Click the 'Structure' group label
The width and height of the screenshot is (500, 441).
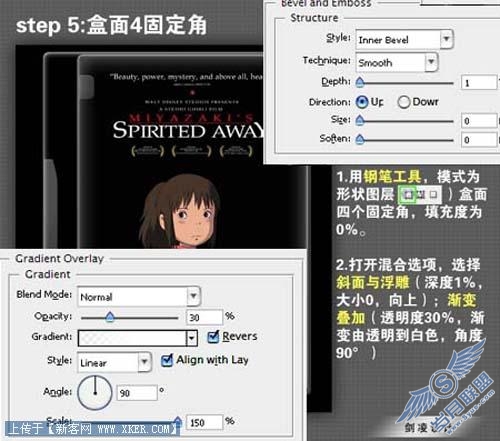314,18
